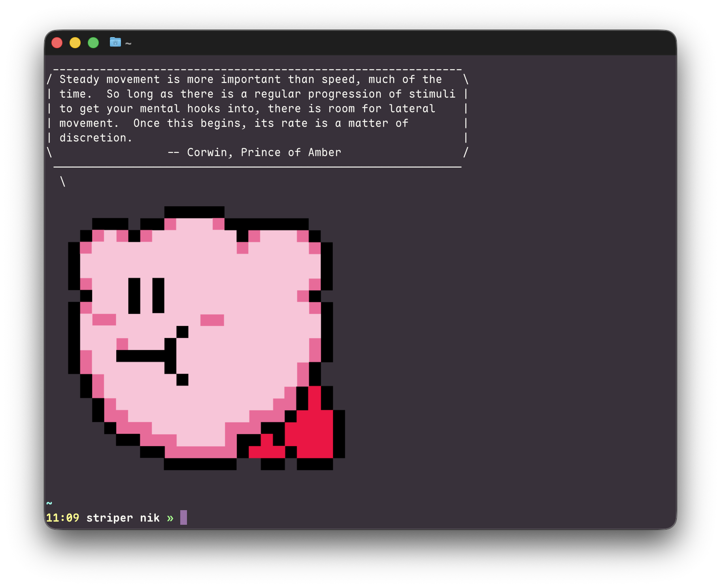This screenshot has height=588, width=721.
Task: Click "Corwin, Prince of Amber" attribution text
Action: click(x=264, y=153)
